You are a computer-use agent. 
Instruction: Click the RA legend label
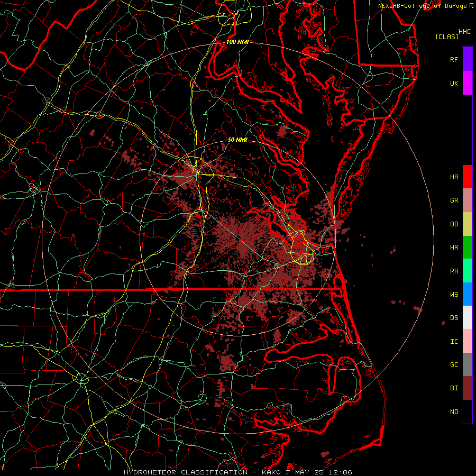454,271
